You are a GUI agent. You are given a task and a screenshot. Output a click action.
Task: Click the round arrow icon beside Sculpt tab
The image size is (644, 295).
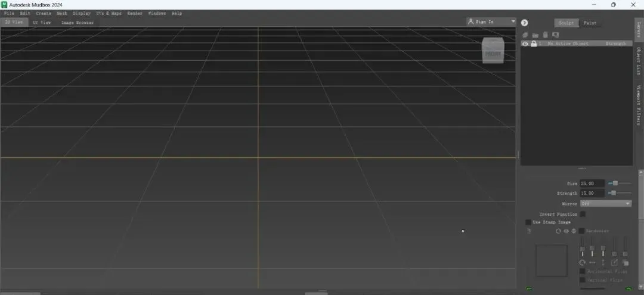pyautogui.click(x=525, y=23)
